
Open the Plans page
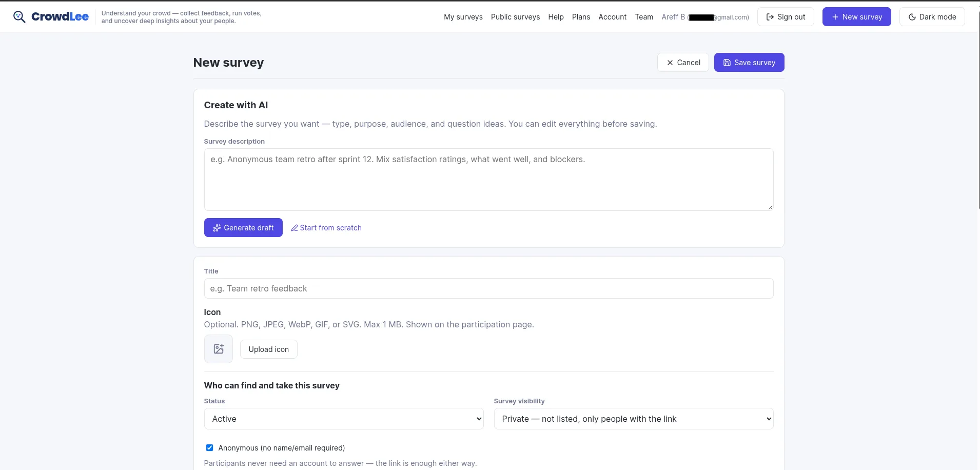[x=581, y=17]
